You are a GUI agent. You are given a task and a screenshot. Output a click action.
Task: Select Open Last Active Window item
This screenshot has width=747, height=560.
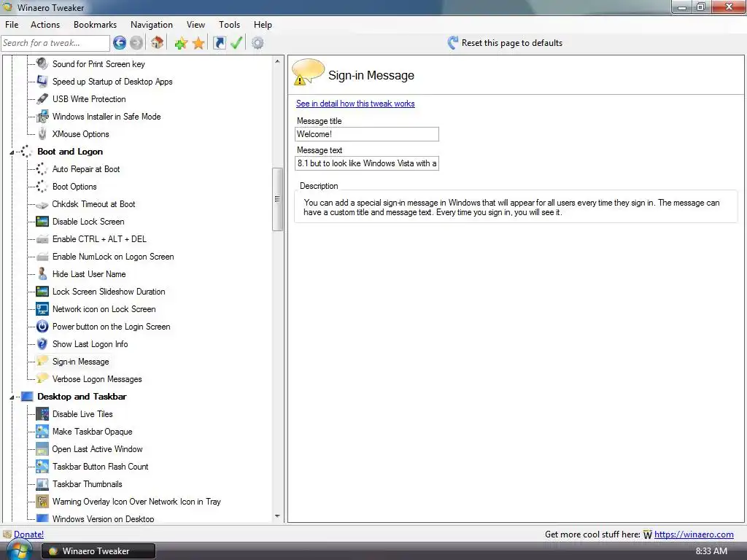coord(97,449)
